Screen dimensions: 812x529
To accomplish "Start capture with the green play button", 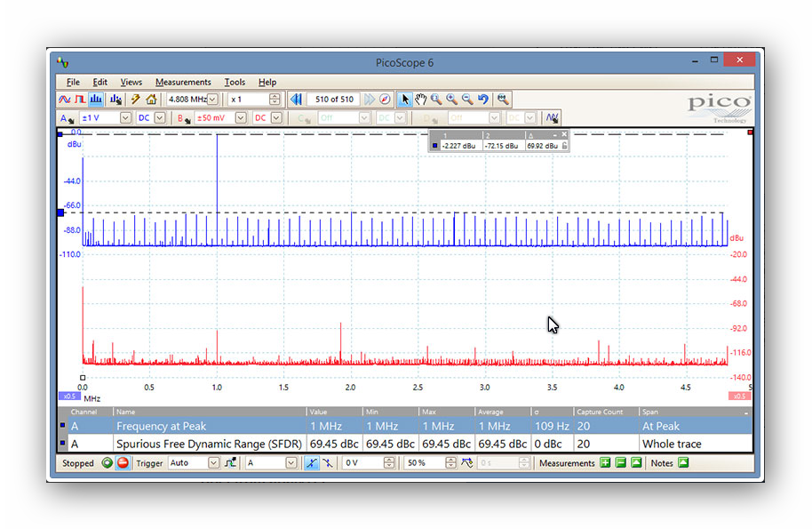I will point(105,463).
